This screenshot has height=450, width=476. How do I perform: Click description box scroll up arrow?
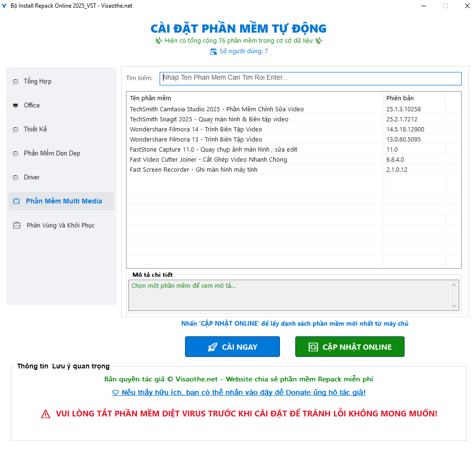pos(454,285)
